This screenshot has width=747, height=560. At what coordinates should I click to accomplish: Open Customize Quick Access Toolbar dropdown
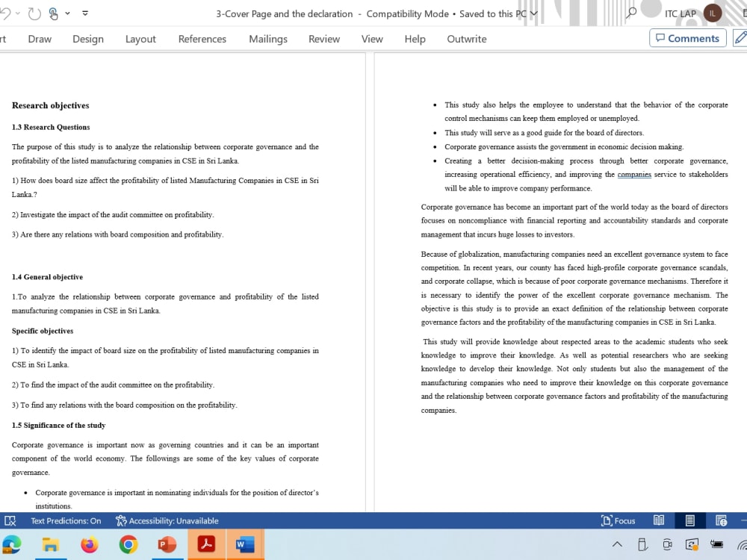pos(85,13)
